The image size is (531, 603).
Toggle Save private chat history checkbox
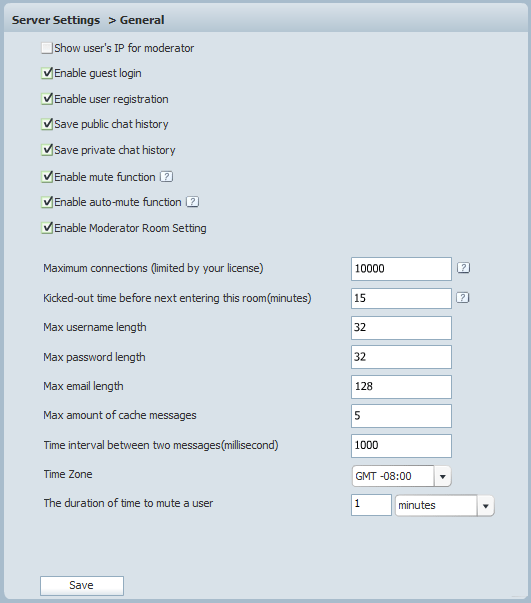47,150
